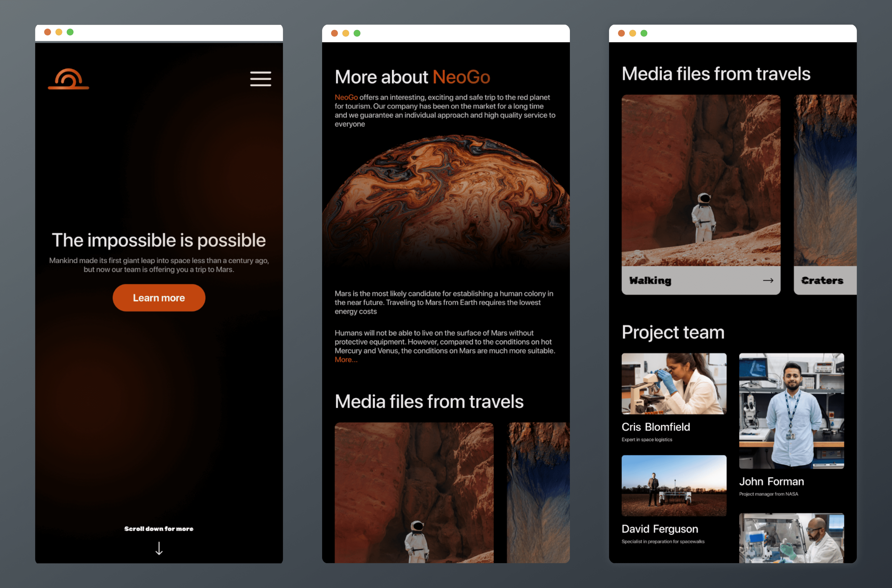Click the orange NeoGo link in paragraph
Screen dimensions: 892x588
click(346, 97)
